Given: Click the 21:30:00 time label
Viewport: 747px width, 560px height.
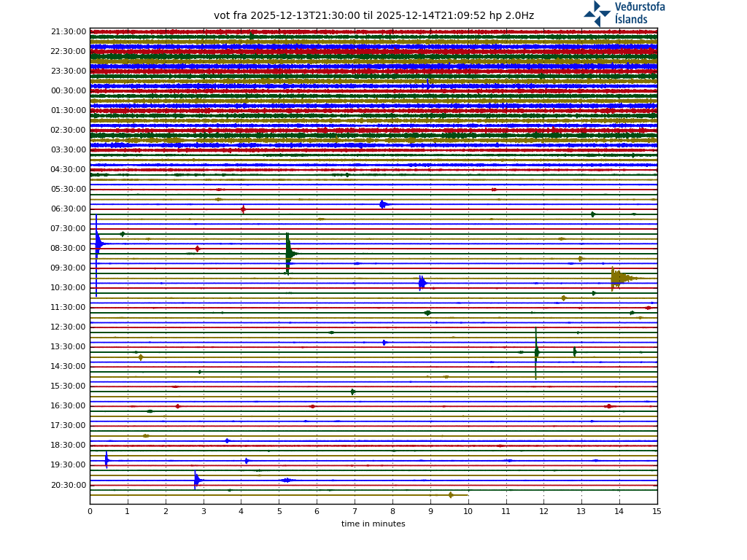Looking at the screenshot, I should coord(69,32).
